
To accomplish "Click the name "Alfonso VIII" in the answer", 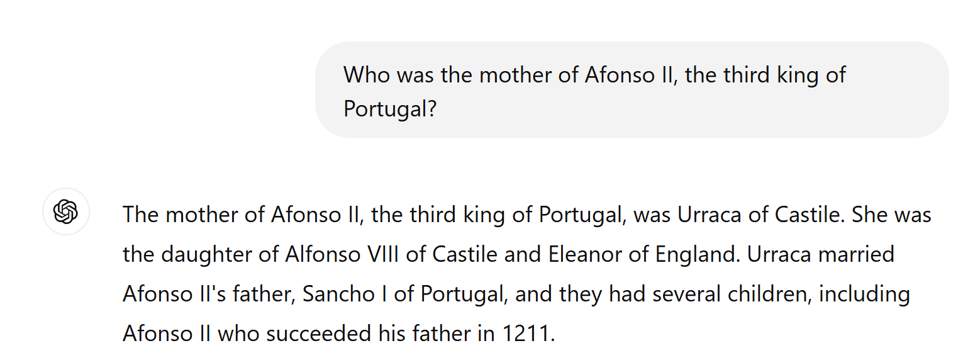I will pyautogui.click(x=334, y=254).
